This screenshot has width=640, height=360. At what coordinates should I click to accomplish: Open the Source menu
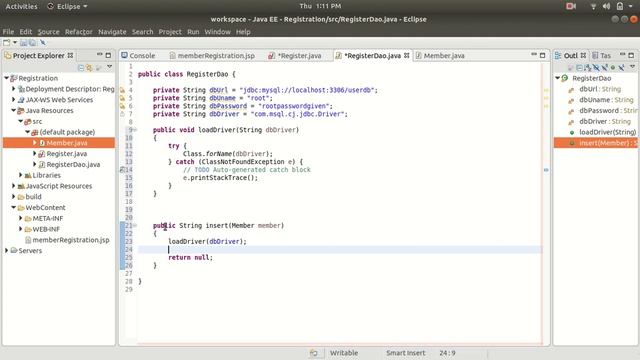49,32
